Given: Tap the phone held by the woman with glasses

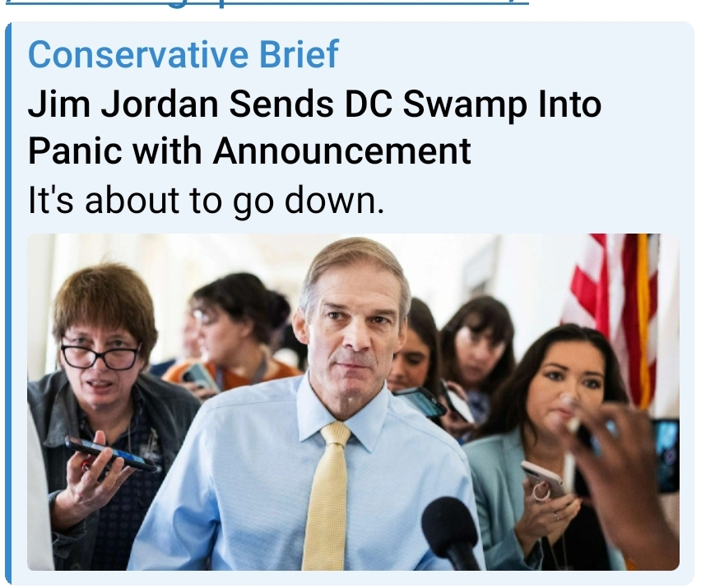Looking at the screenshot, I should point(111,454).
